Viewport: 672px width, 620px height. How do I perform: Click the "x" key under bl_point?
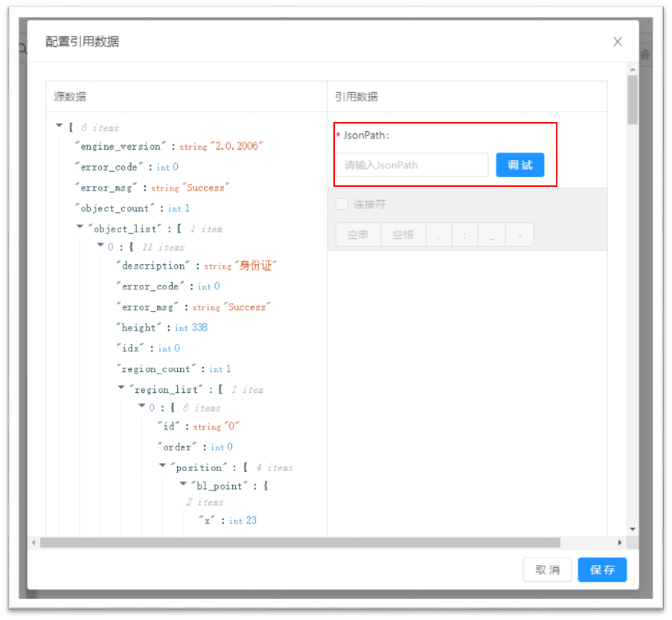[x=207, y=520]
